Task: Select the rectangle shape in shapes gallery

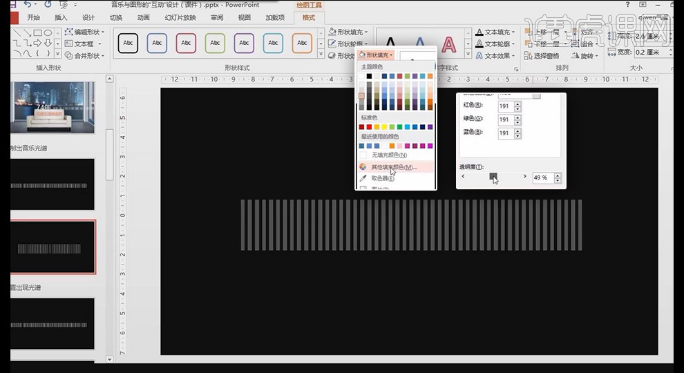Action: (x=38, y=33)
